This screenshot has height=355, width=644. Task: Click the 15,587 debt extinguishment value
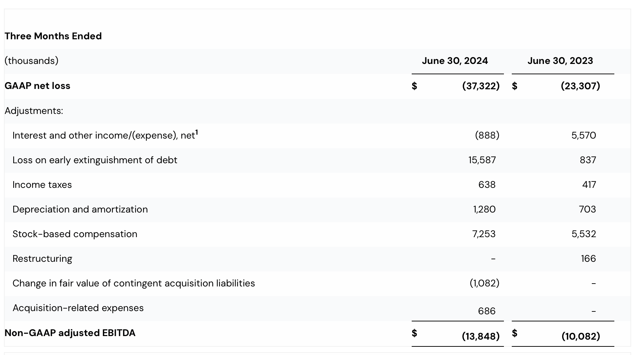[x=482, y=160]
